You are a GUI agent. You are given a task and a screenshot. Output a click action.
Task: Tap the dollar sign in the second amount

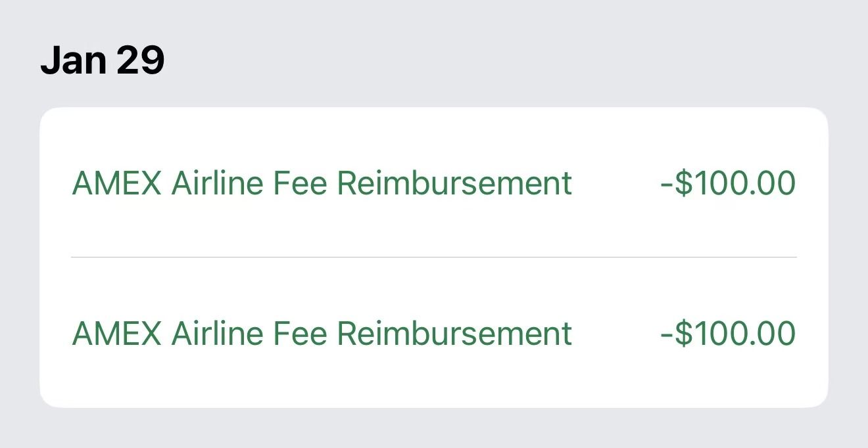(685, 333)
